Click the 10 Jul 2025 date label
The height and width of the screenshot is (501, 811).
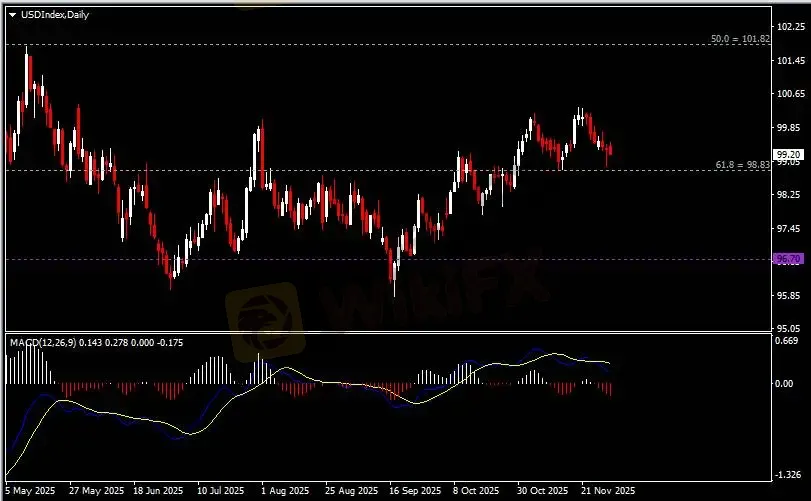pyautogui.click(x=221, y=490)
